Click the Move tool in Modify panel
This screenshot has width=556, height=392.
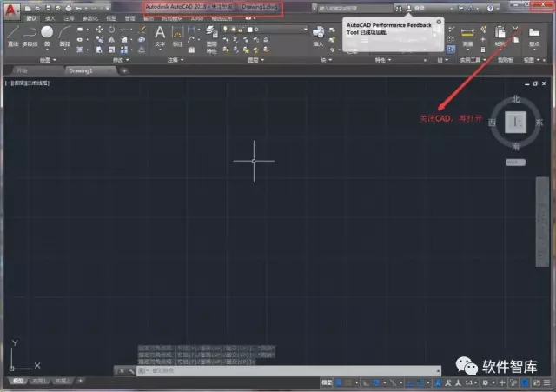pos(99,30)
